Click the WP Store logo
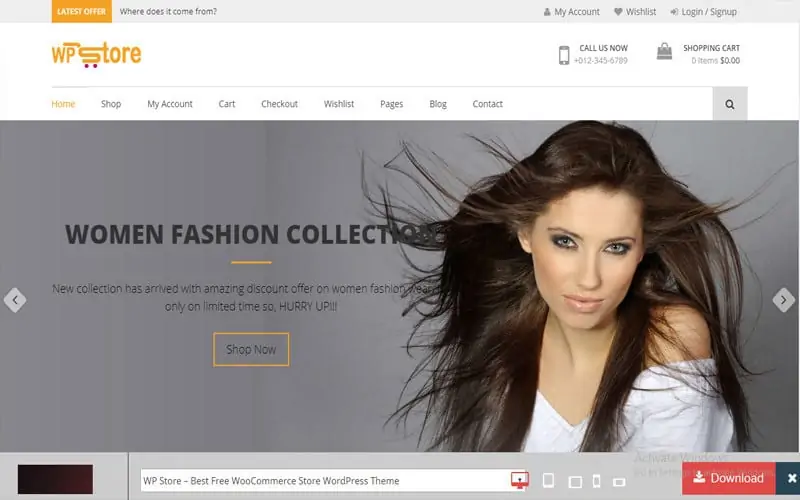This screenshot has height=500, width=800. click(x=96, y=55)
